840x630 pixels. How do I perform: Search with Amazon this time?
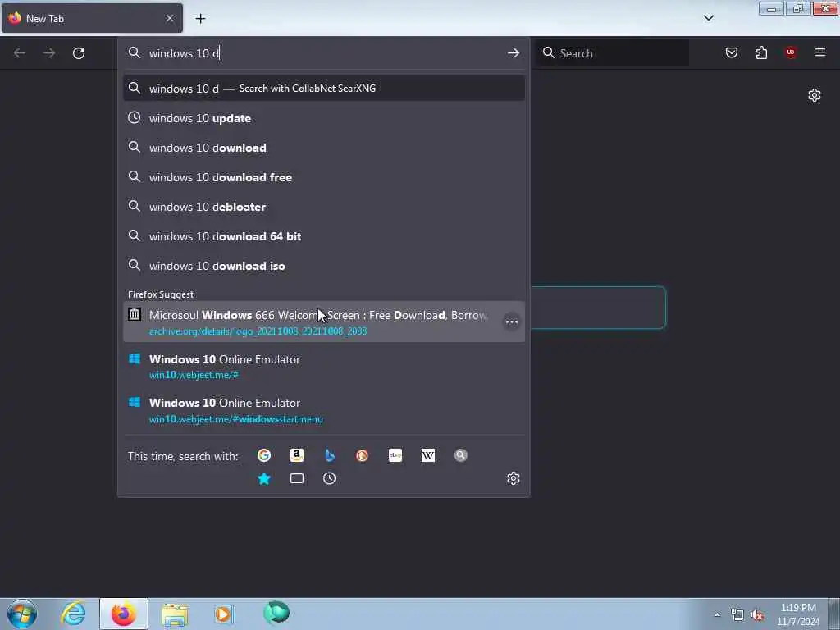tap(297, 455)
